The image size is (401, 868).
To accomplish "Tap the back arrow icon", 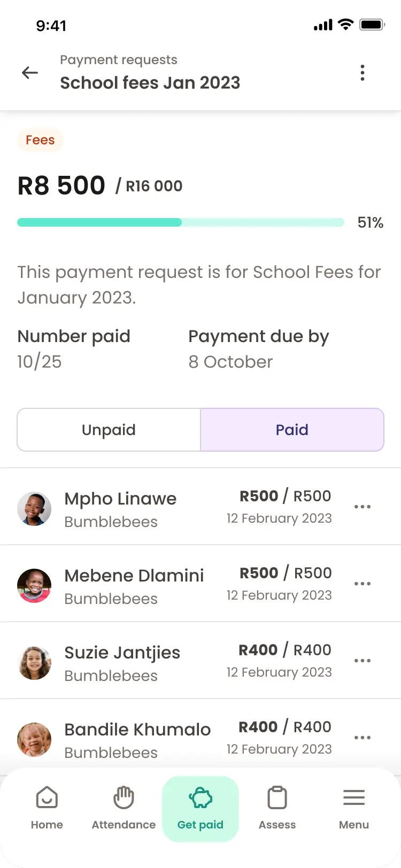I will tap(30, 73).
